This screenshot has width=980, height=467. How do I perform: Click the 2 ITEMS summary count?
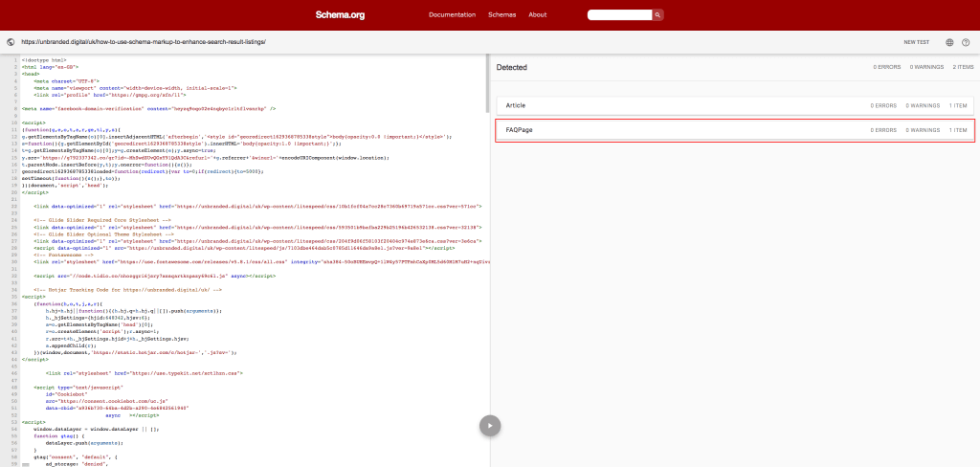click(963, 67)
